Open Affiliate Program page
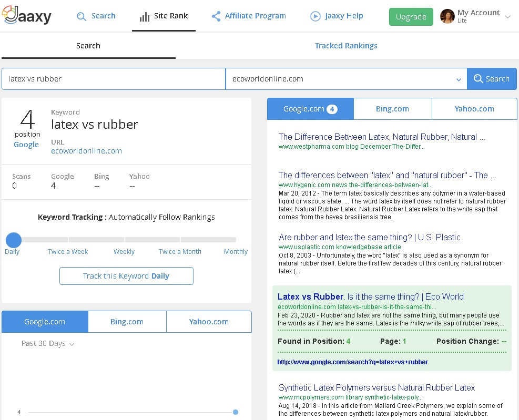 tap(249, 16)
